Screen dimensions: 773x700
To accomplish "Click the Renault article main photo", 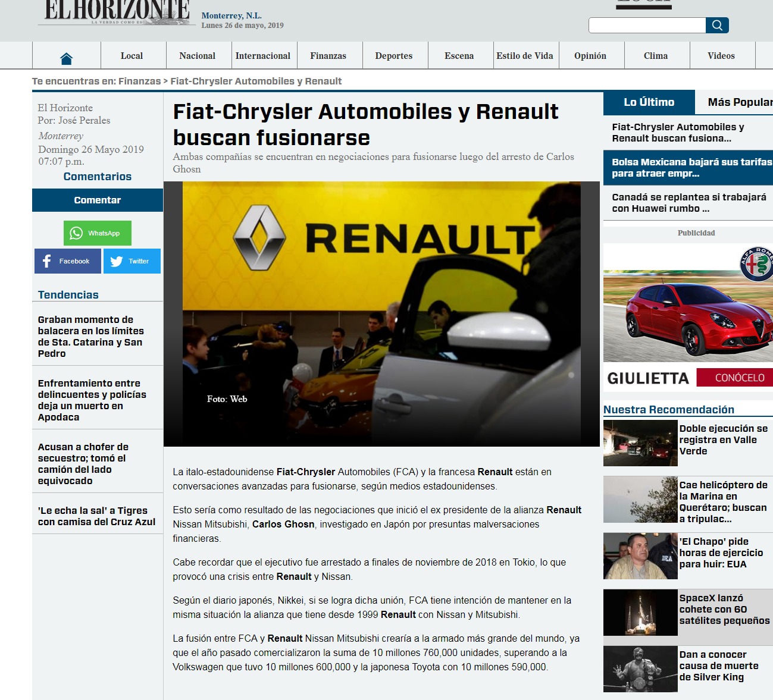I will coord(381,314).
